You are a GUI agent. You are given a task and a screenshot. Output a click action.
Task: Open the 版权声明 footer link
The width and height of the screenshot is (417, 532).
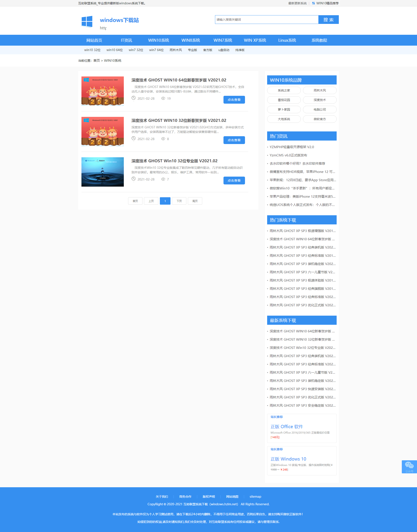coord(209,497)
